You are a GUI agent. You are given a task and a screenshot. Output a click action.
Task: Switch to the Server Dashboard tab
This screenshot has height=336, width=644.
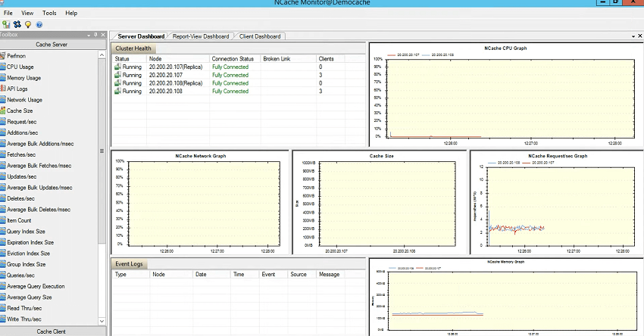point(141,36)
